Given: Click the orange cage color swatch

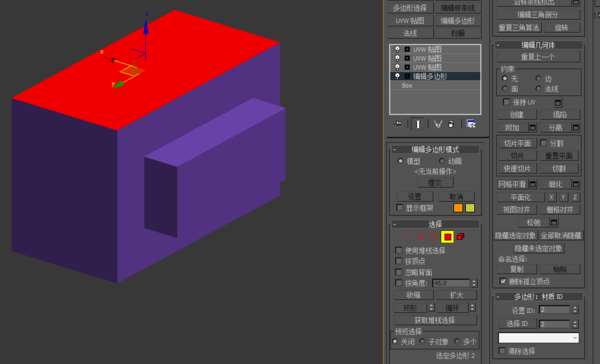Looking at the screenshot, I should (458, 208).
